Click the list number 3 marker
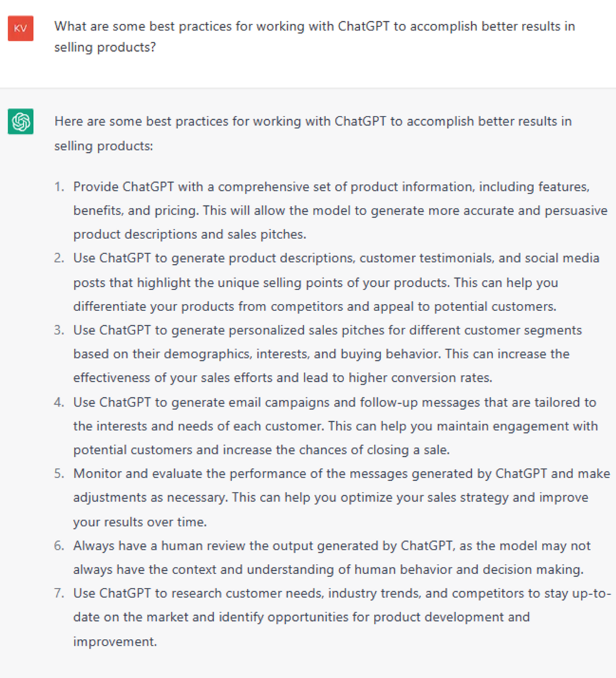Image resolution: width=616 pixels, height=678 pixels. pos(60,330)
